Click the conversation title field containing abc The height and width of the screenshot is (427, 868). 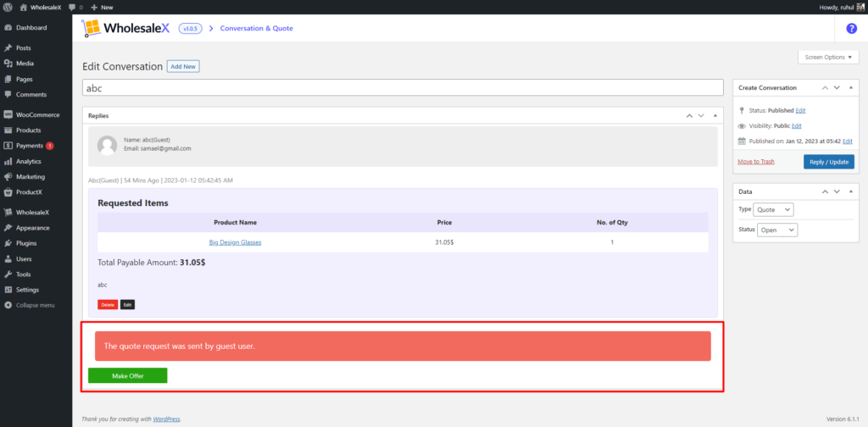[x=403, y=87]
